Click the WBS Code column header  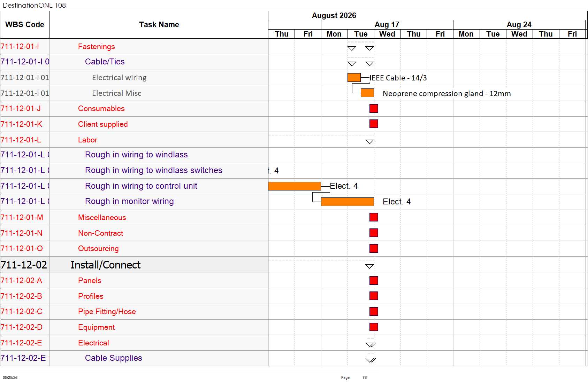point(25,25)
